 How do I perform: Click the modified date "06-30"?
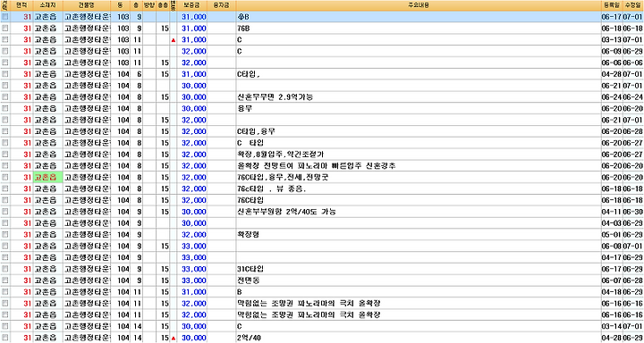(633, 212)
